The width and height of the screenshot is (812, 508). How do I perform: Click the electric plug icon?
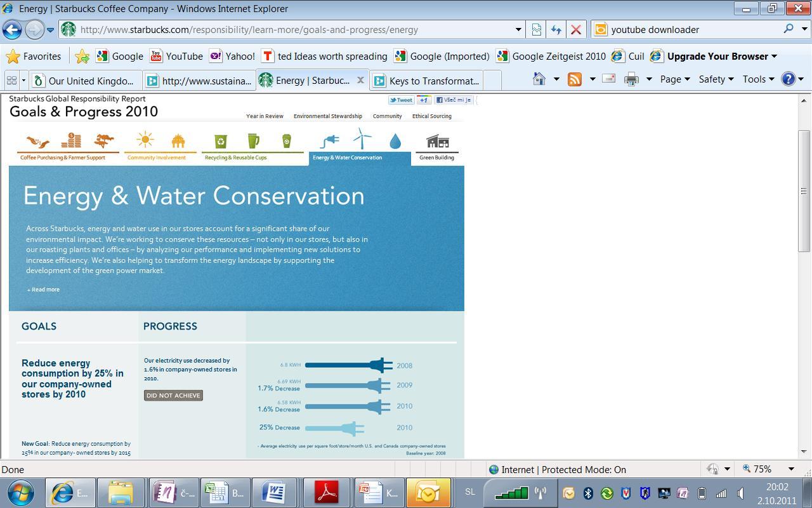pyautogui.click(x=330, y=141)
